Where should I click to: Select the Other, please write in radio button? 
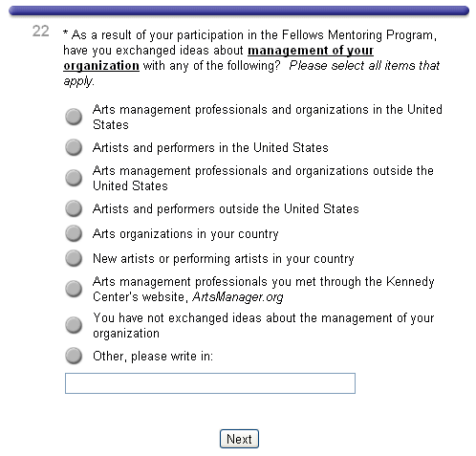[x=74, y=356]
